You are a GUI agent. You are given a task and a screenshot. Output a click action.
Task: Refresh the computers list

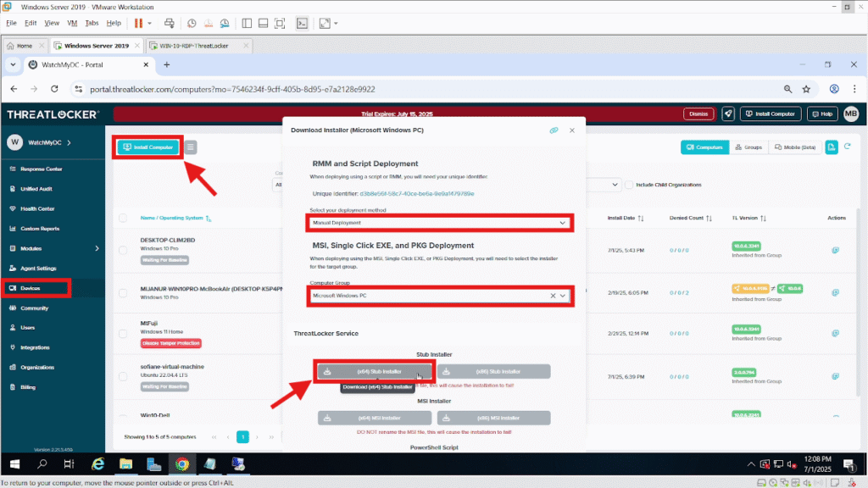coord(847,147)
